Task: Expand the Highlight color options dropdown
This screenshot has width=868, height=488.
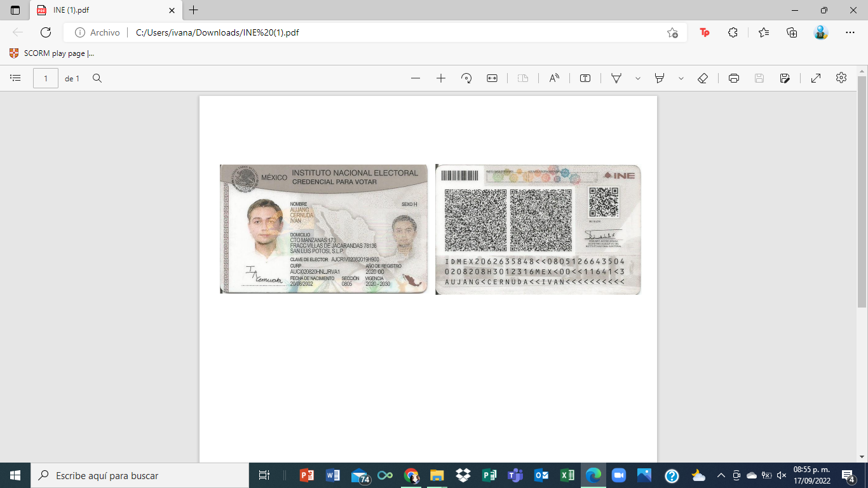Action: coord(681,78)
